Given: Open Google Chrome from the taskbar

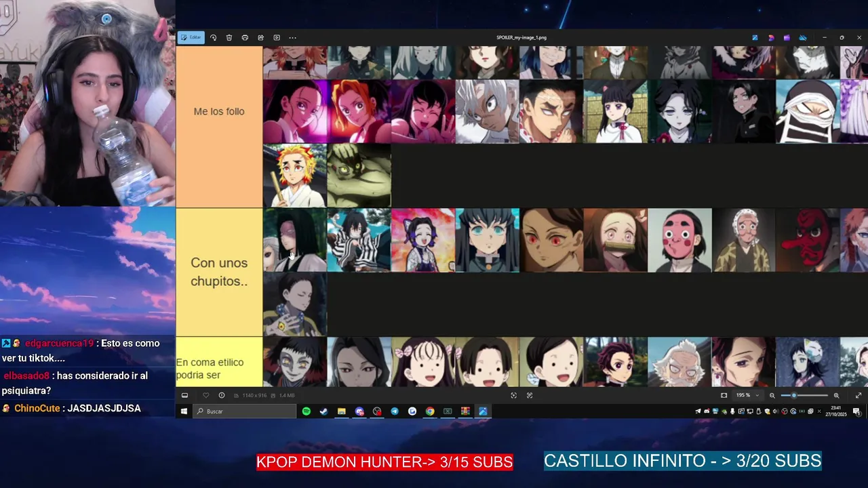Looking at the screenshot, I should pos(430,411).
